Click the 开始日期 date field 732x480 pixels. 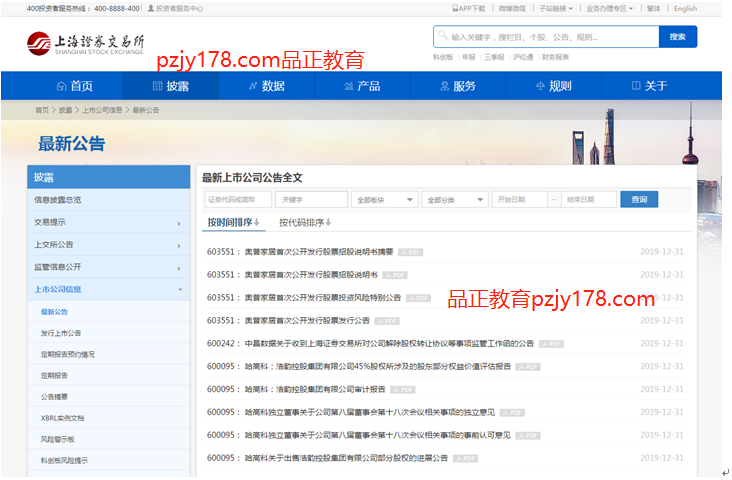[x=519, y=200]
